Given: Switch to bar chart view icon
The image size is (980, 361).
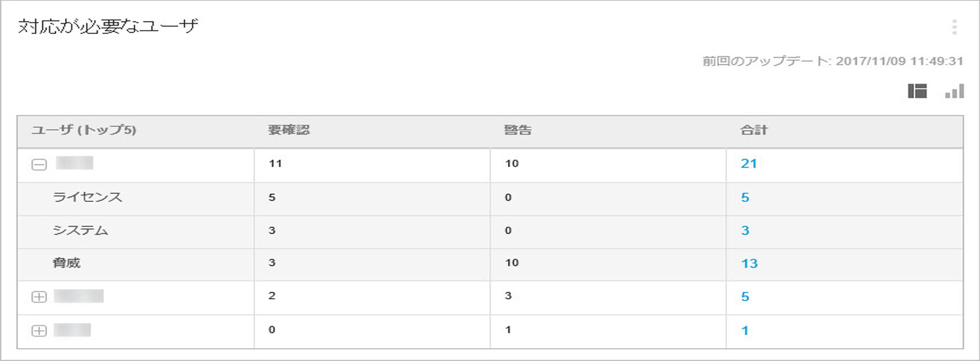Looking at the screenshot, I should coord(955,91).
